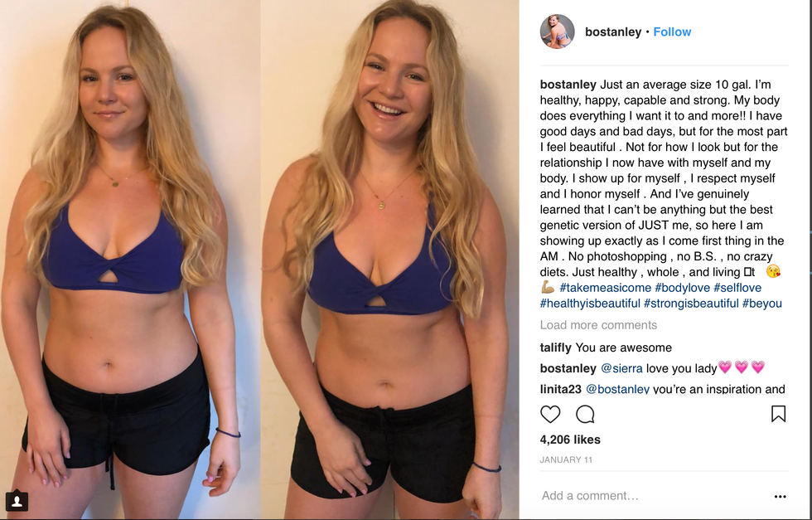The width and height of the screenshot is (812, 520).
Task: Follow the bostanley account
Action: pyautogui.click(x=672, y=32)
